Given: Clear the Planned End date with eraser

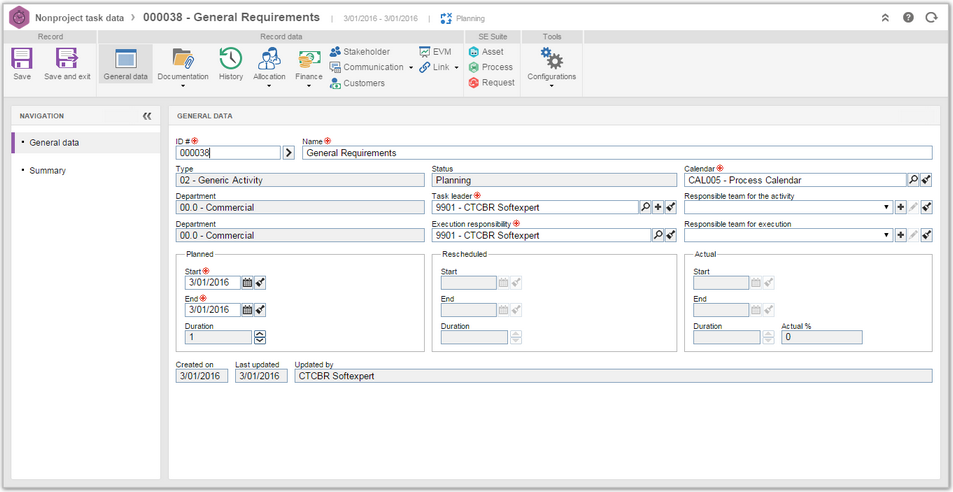Looking at the screenshot, I should point(260,310).
